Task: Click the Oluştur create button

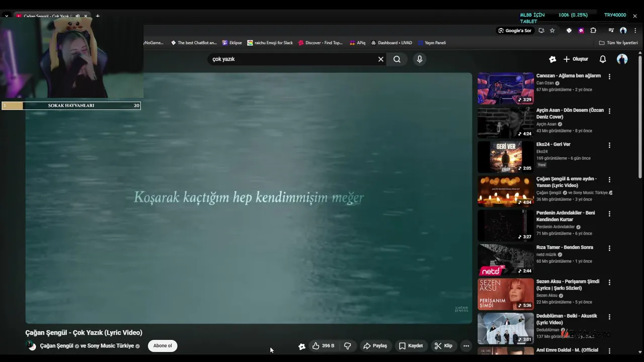Action: [576, 59]
